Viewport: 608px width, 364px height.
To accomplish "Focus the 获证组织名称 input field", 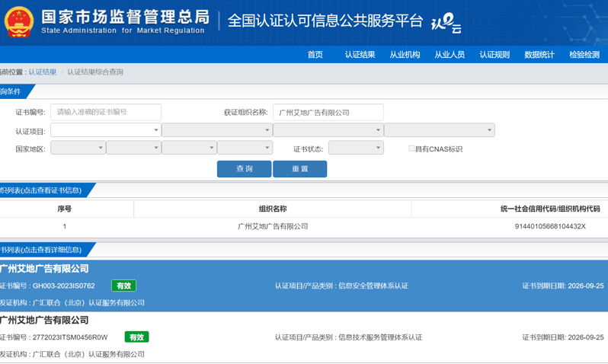I will point(328,113).
